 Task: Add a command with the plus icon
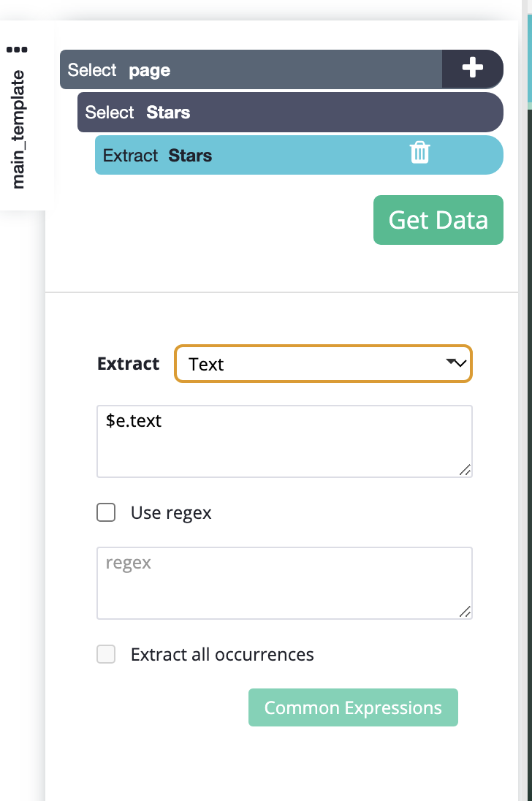point(472,68)
